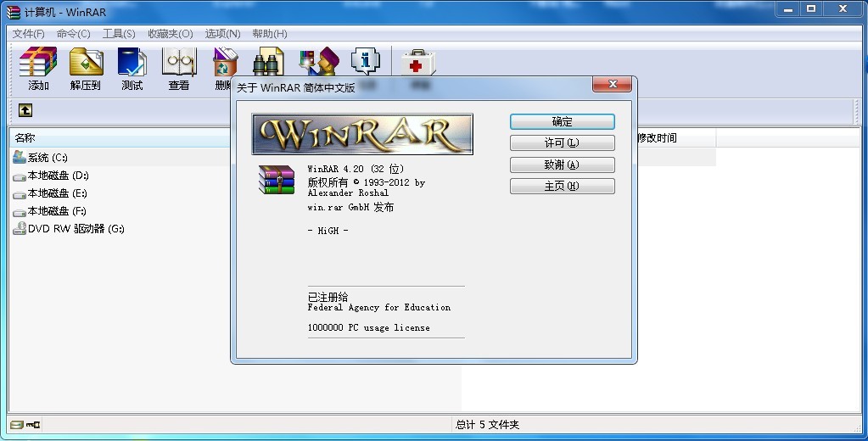Image resolution: width=868 pixels, height=441 pixels.
Task: Click the 致谢(A) acknowledgments button
Action: (562, 165)
